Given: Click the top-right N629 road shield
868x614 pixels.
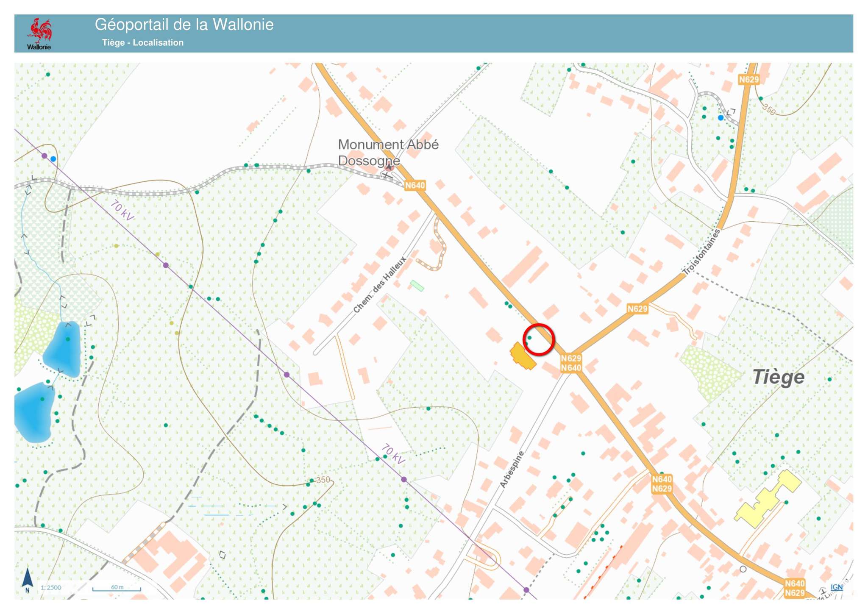Looking at the screenshot, I should pyautogui.click(x=748, y=80).
